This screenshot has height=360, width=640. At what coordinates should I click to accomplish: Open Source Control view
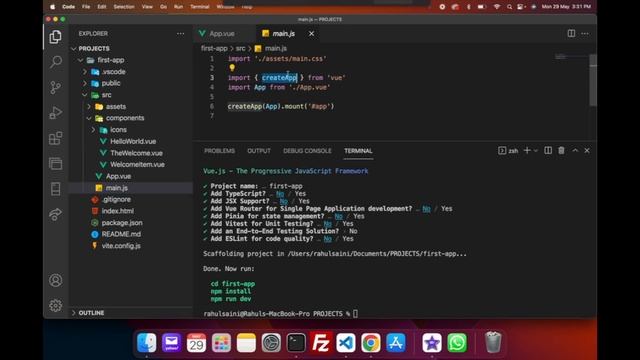click(x=56, y=87)
